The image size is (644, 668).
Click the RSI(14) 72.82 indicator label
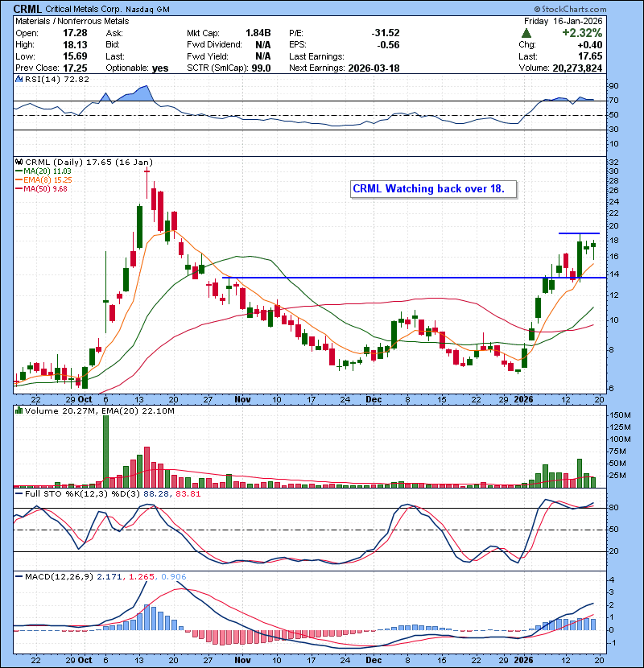tap(56, 79)
